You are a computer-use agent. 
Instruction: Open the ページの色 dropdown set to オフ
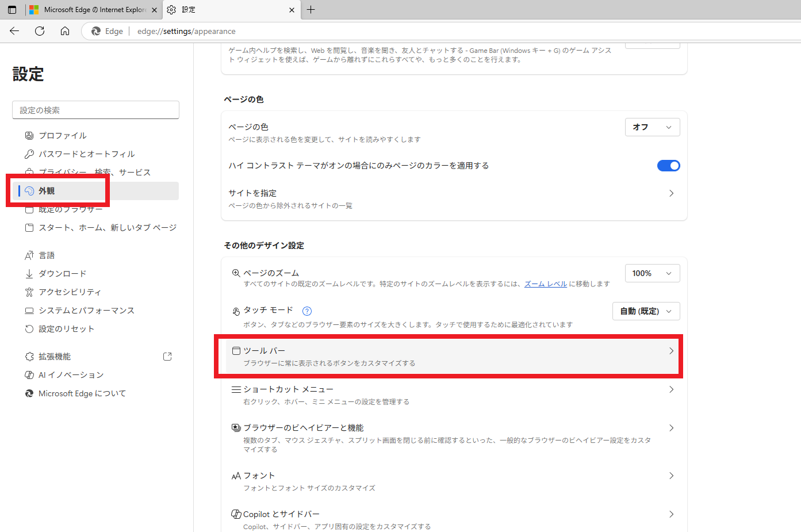[652, 127]
